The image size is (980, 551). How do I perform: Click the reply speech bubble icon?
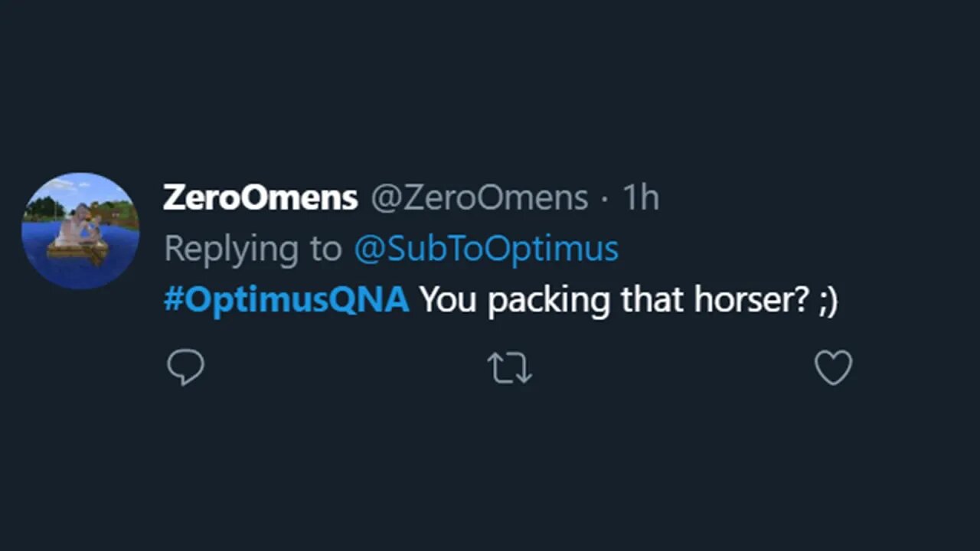pyautogui.click(x=185, y=368)
